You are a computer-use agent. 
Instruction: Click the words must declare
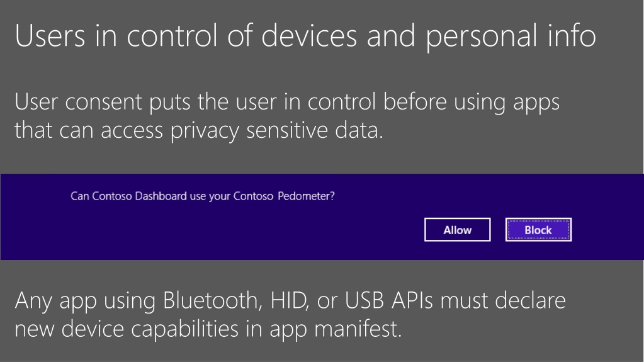[x=503, y=300]
